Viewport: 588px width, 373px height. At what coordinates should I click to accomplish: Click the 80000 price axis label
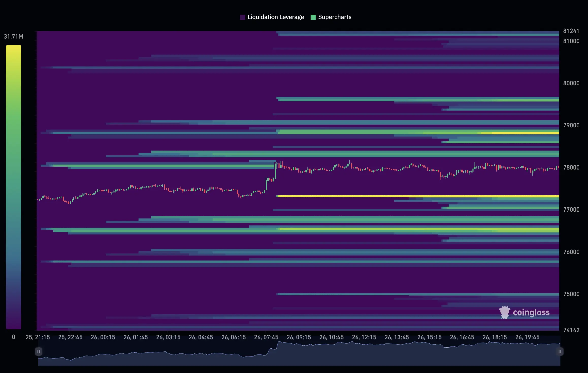tap(571, 83)
